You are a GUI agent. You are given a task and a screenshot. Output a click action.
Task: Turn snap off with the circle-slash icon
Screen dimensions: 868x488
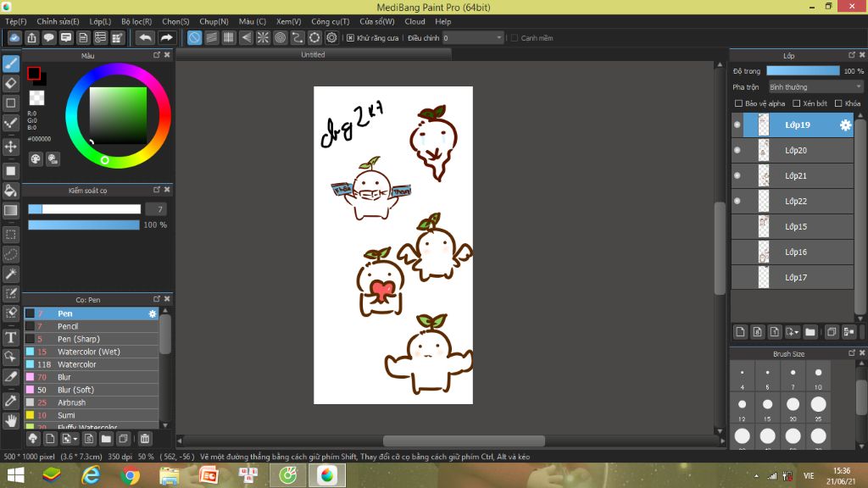pyautogui.click(x=194, y=37)
